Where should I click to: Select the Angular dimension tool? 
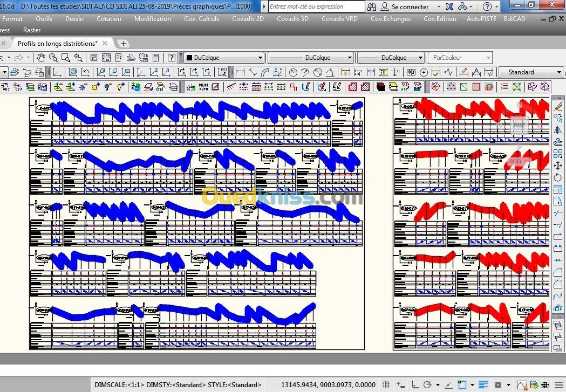[x=330, y=72]
